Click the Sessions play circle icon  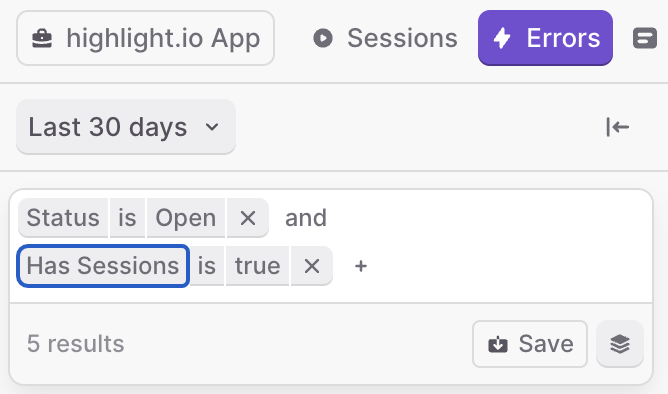(x=323, y=38)
